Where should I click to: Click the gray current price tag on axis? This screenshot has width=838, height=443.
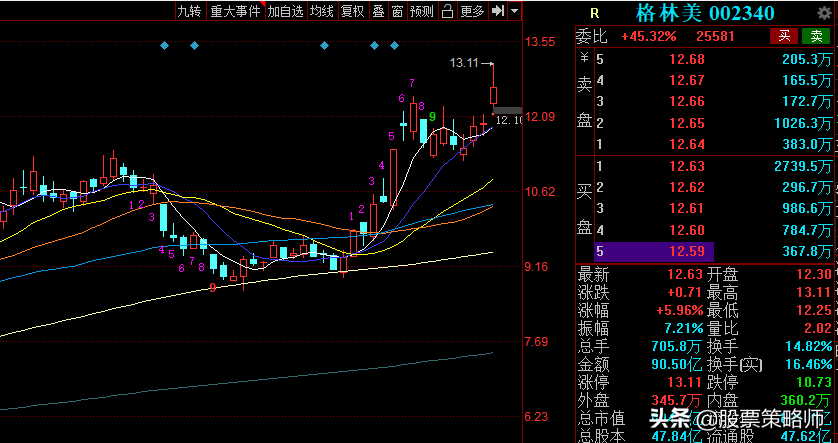pos(508,111)
